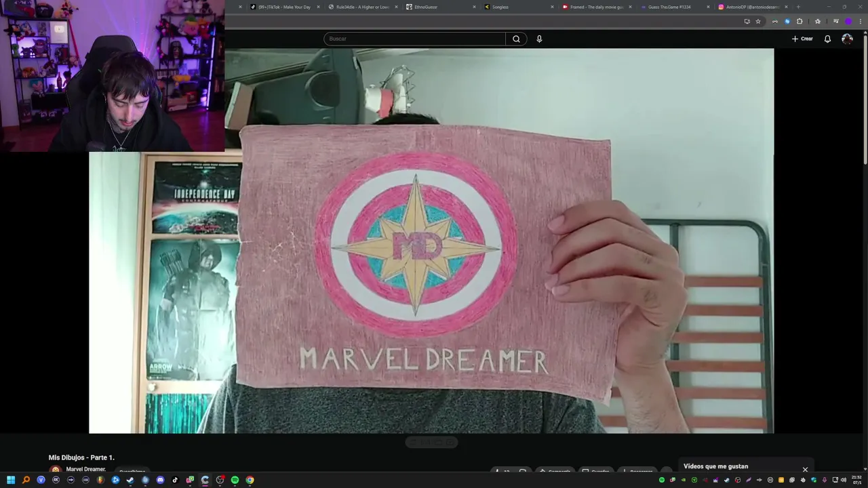This screenshot has height=488, width=868.
Task: Click the purple browser profile avatar
Action: 848,21
